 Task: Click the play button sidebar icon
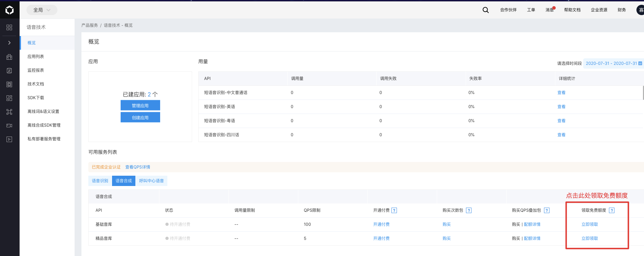click(x=9, y=139)
